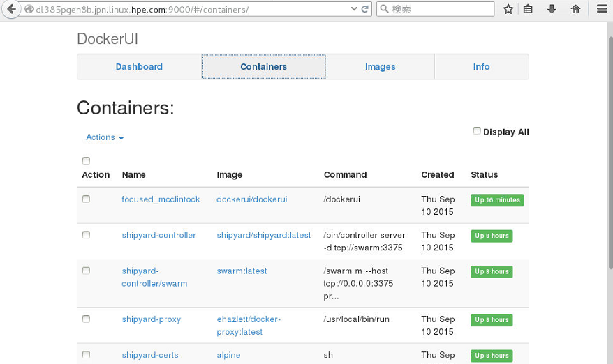Open the alpine image link

[229, 355]
